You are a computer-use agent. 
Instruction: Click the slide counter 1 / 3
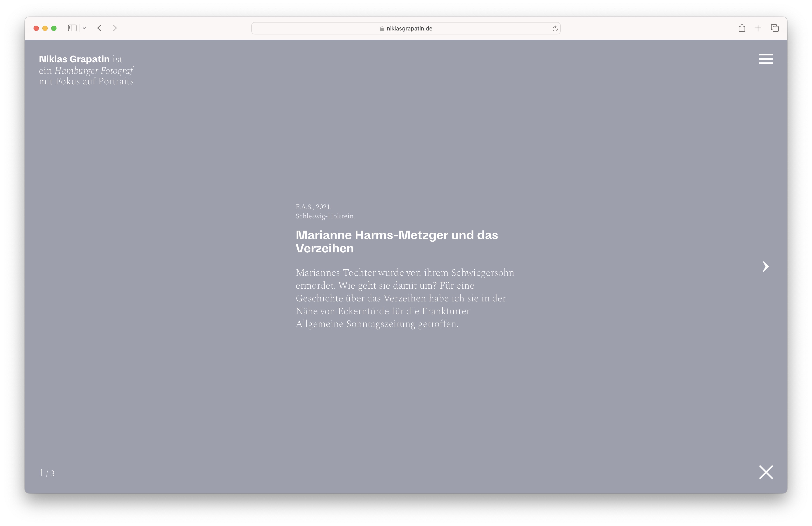pos(47,473)
